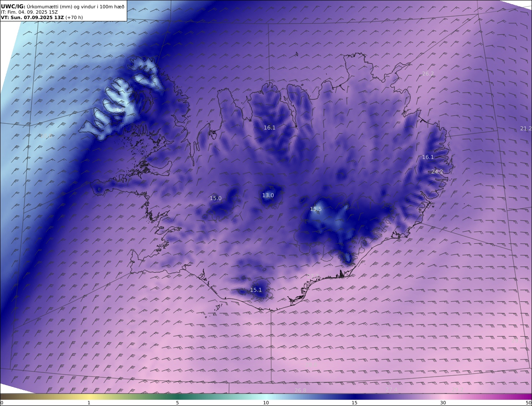Viewport: 532px width, 406px height.
Task: Click the colorbar tick label "10"
Action: 266,403
